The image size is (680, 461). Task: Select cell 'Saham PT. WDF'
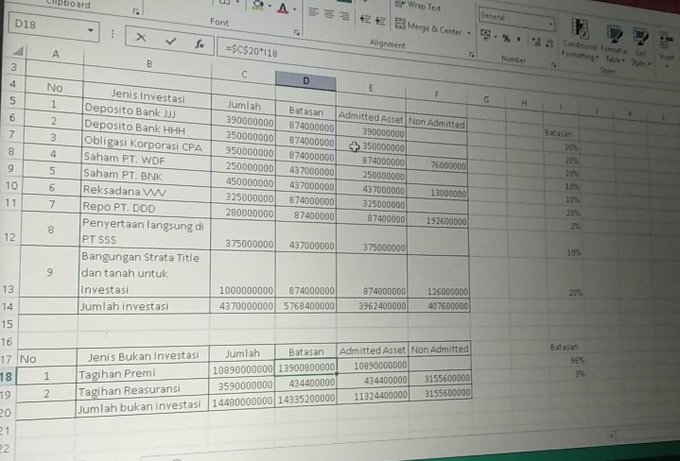pyautogui.click(x=146, y=159)
